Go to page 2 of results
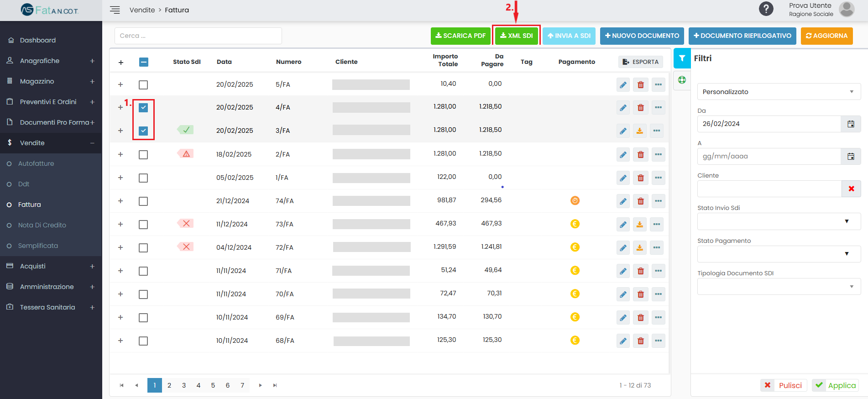868x399 pixels. click(169, 385)
